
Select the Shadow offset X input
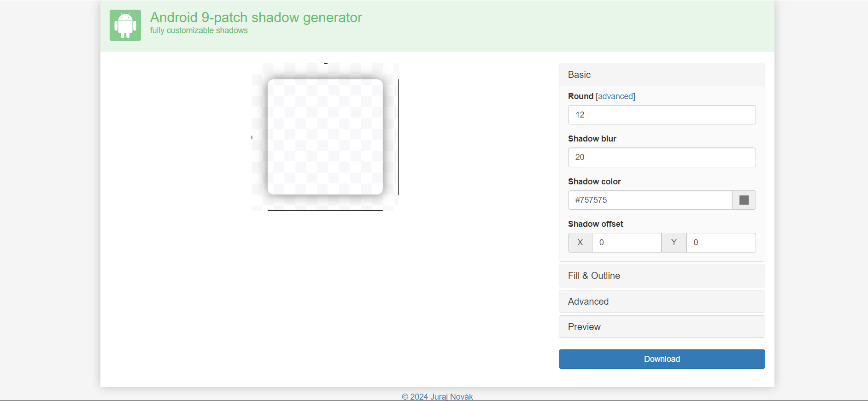[627, 242]
